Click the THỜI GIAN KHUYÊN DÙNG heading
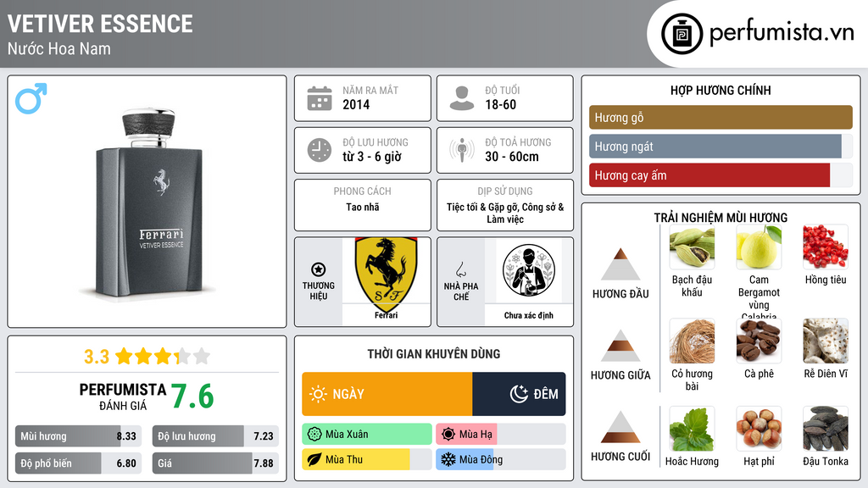868x488 pixels. (434, 354)
